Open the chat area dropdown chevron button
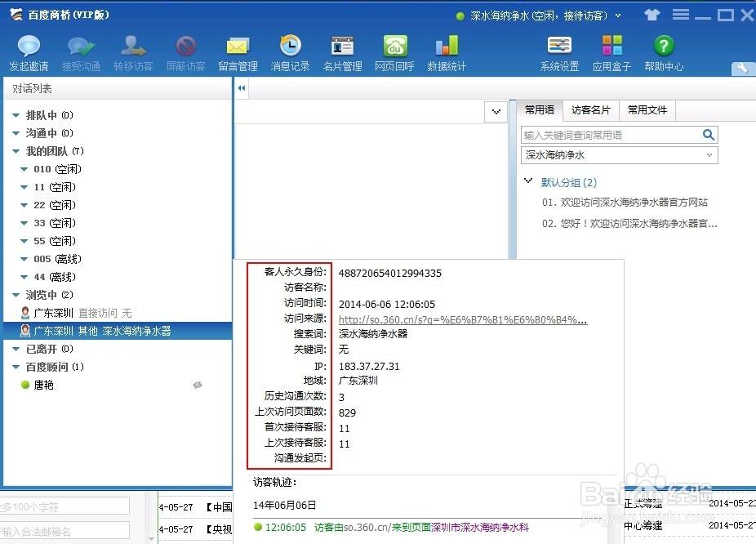Viewport: 756px width, 544px height. [x=496, y=112]
